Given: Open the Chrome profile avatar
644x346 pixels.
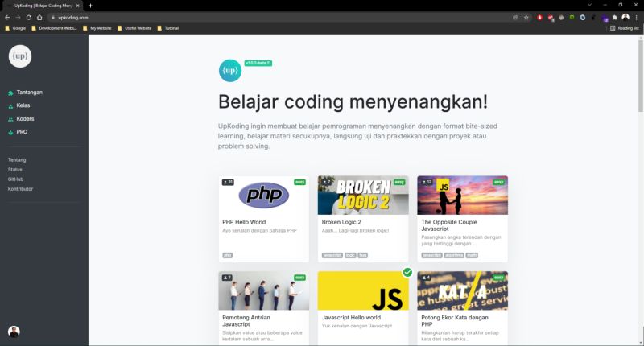Looking at the screenshot, I should click(x=625, y=17).
